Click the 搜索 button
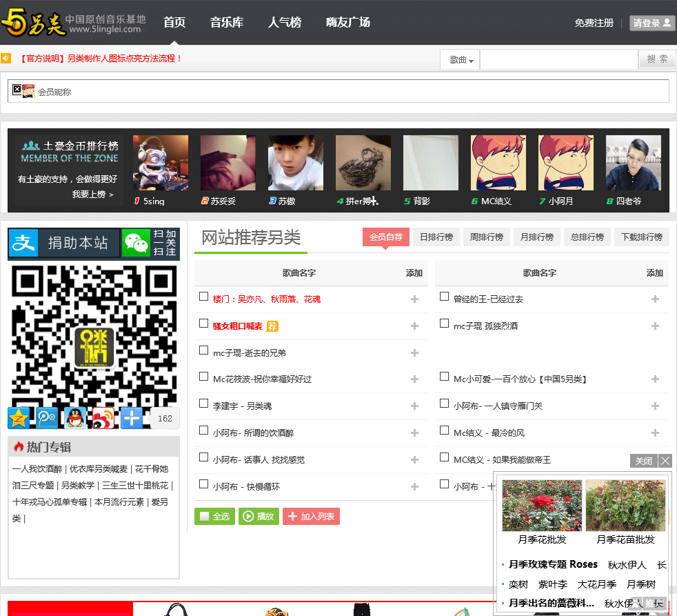 click(658, 59)
